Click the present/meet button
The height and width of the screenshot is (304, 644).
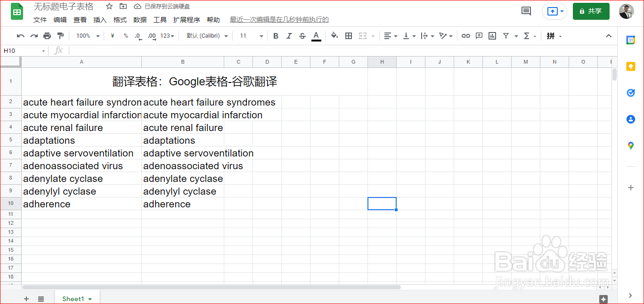(554, 11)
